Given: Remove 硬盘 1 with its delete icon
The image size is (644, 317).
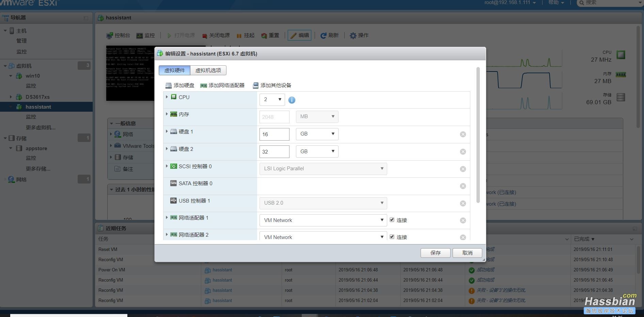Looking at the screenshot, I should point(463,134).
